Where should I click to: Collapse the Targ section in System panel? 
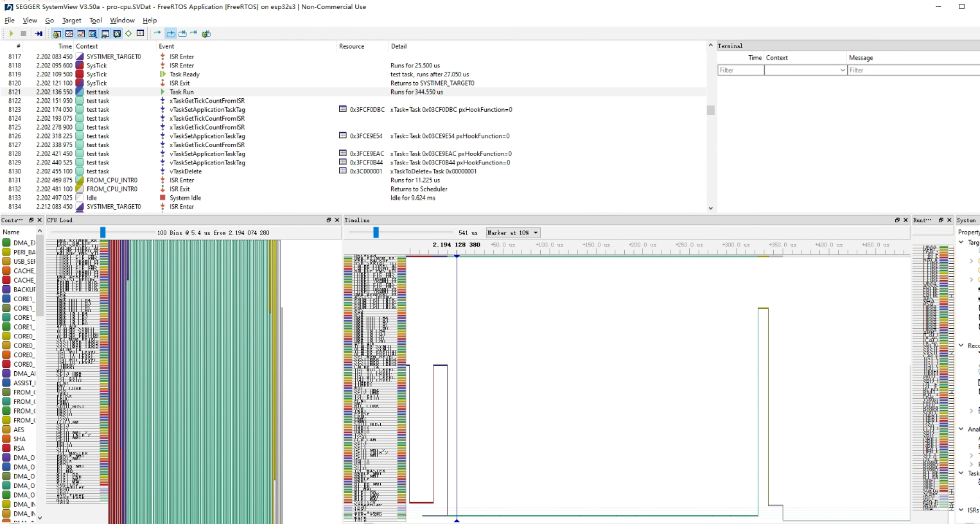click(961, 242)
